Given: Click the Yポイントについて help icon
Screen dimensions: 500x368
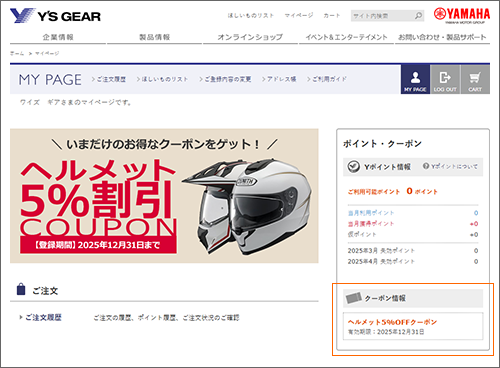Looking at the screenshot, I should pyautogui.click(x=426, y=166).
